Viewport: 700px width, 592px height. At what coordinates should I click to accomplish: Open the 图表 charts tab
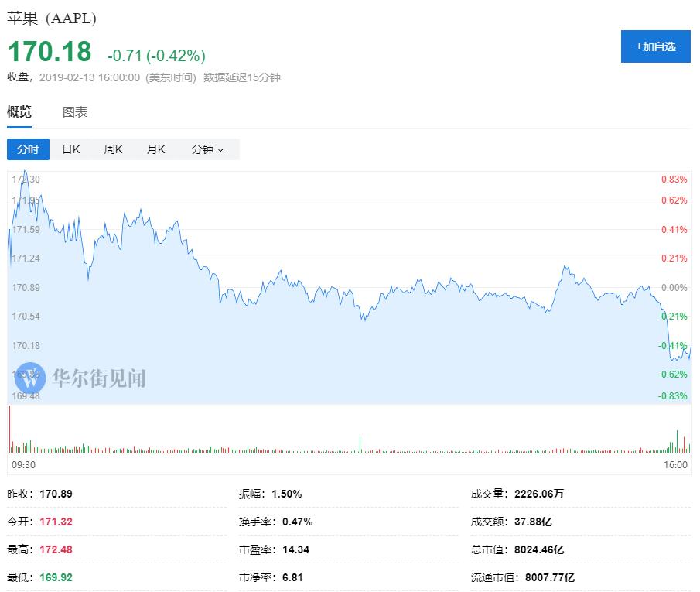pos(75,112)
